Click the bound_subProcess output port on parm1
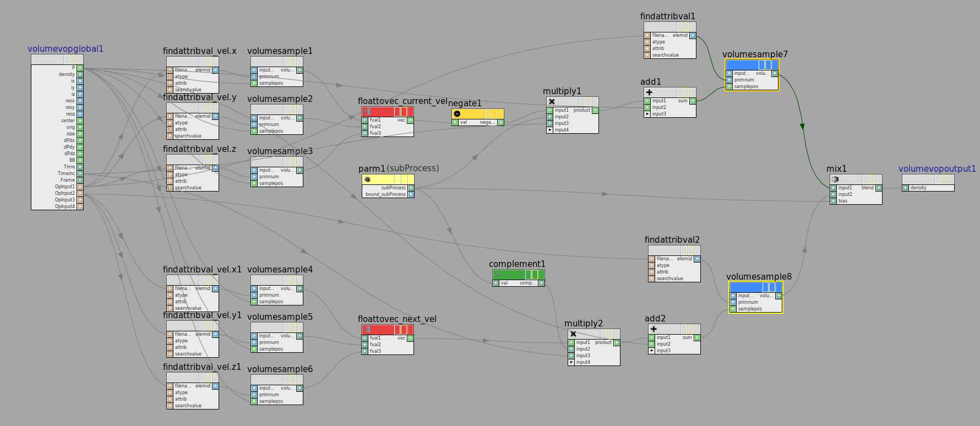The width and height of the screenshot is (980, 426). point(411,194)
